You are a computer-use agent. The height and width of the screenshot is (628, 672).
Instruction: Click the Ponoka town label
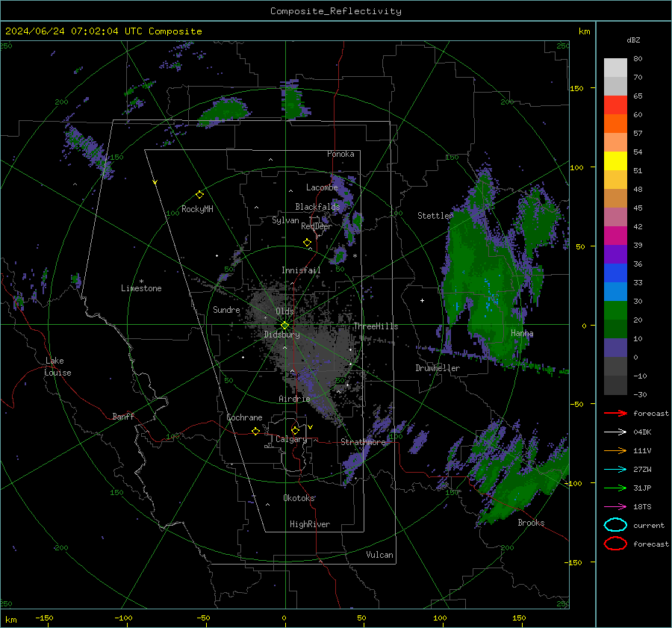[340, 154]
